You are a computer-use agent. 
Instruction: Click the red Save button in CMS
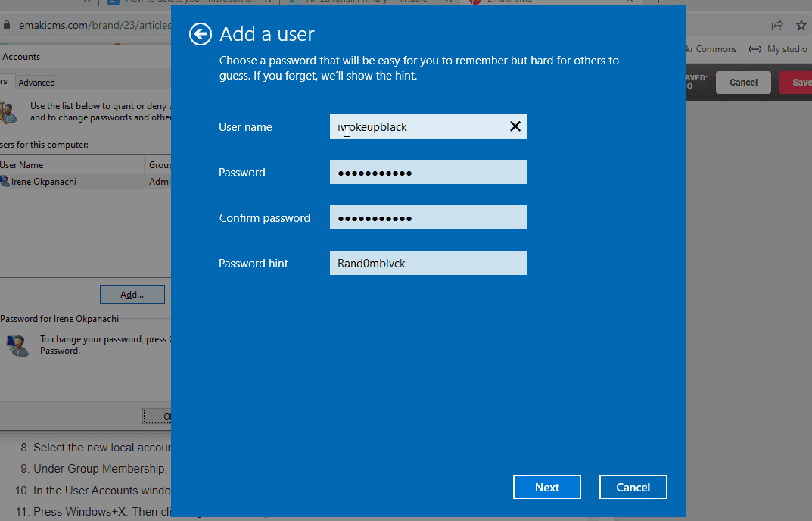coord(798,83)
